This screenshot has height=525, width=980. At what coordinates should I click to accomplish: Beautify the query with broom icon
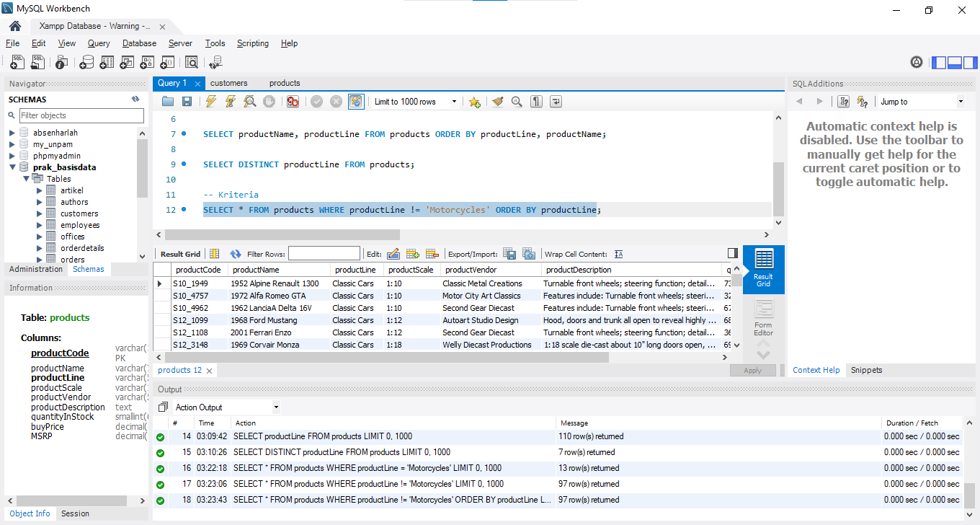497,102
